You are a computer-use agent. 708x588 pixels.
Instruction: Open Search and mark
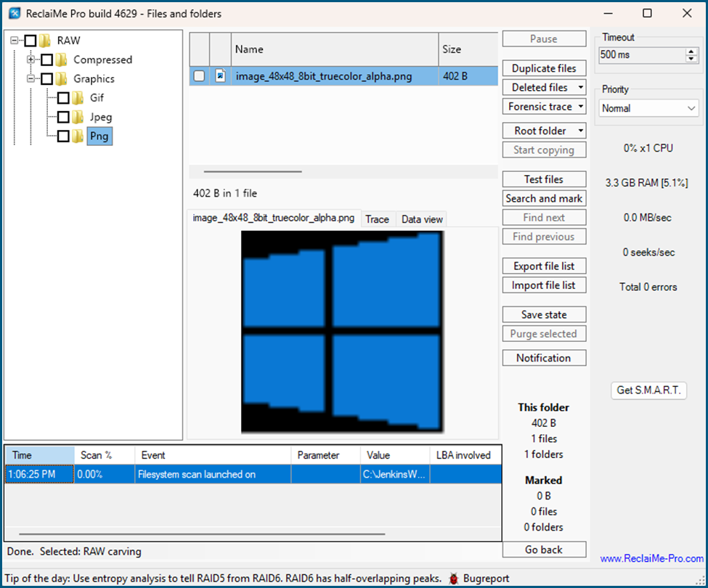coord(544,199)
